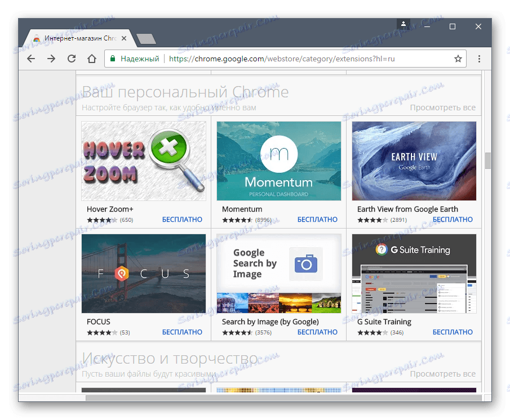Open the Earth View thumbnail
Screen dimensions: 510x420
pyautogui.click(x=414, y=161)
